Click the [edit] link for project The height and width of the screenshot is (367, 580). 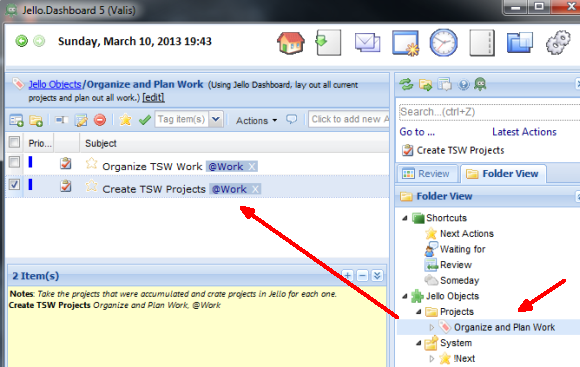[154, 98]
